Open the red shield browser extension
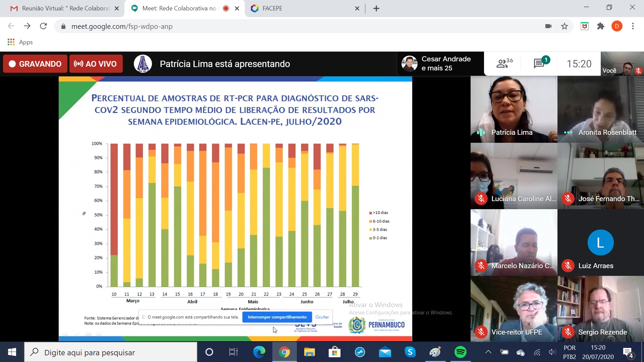The width and height of the screenshot is (644, 362). [584, 26]
